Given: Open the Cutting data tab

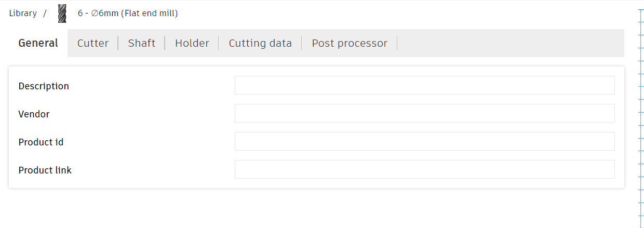Looking at the screenshot, I should click(260, 43).
